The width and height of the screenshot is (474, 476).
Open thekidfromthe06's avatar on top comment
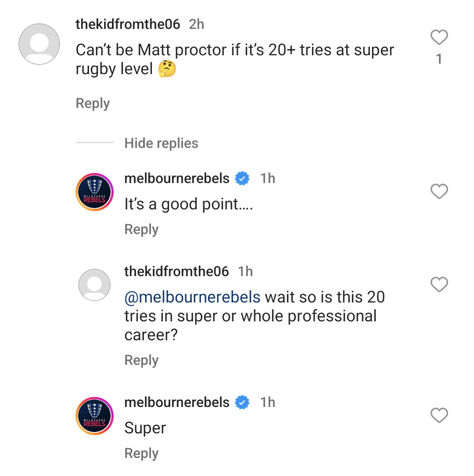(39, 44)
